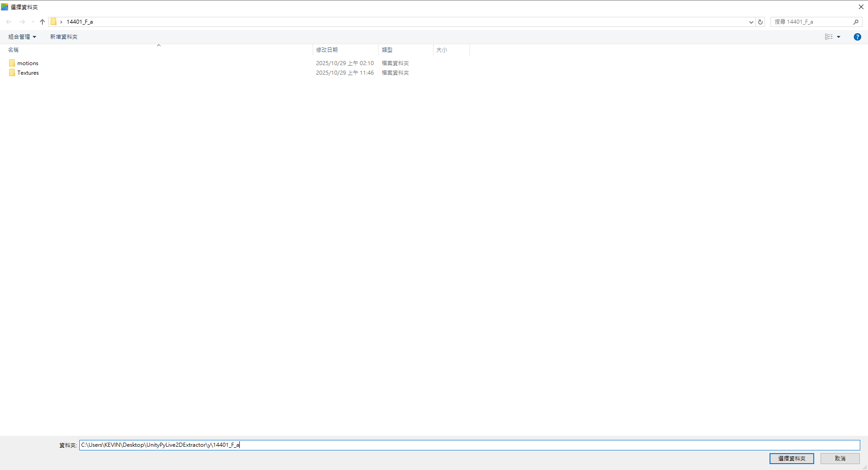
Task: Click the 選擇資料夾 button
Action: [x=791, y=459]
